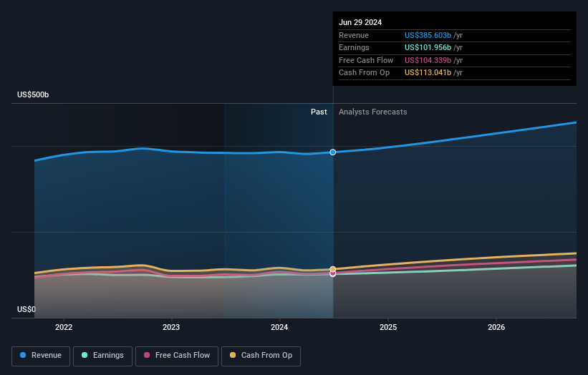This screenshot has width=588, height=375.
Task: Click the Earnings label in the tooltip
Action: [354, 47]
